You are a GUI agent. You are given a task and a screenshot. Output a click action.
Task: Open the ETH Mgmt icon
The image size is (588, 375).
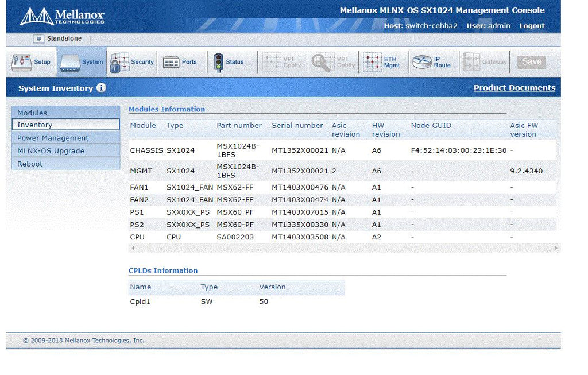click(372, 62)
